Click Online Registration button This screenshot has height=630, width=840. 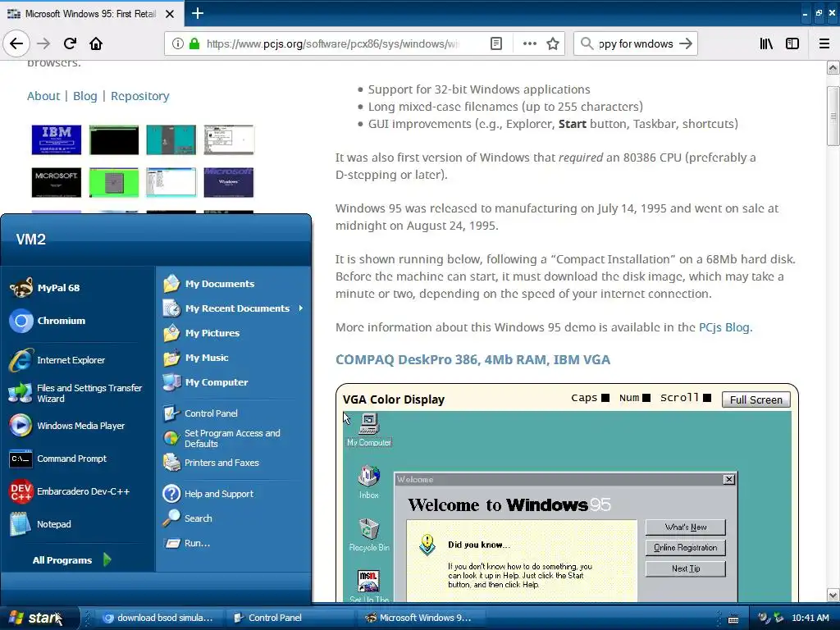point(686,547)
